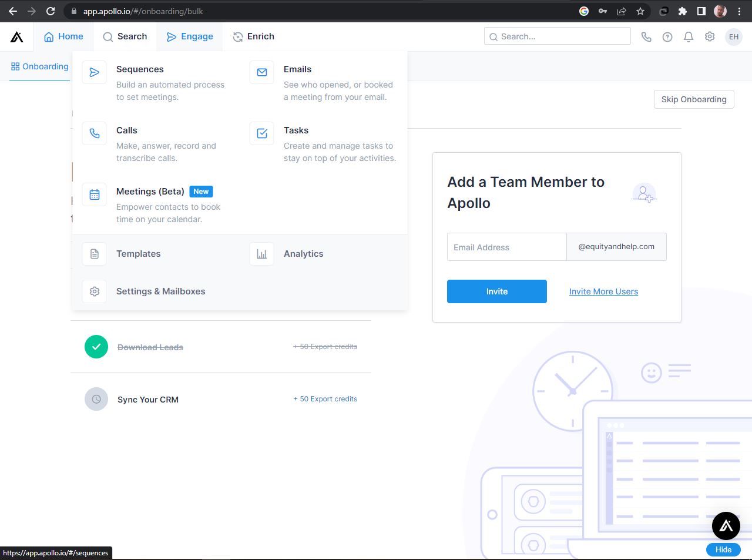Image resolution: width=752 pixels, height=560 pixels.
Task: Open the EH user avatar menu
Action: 734,36
